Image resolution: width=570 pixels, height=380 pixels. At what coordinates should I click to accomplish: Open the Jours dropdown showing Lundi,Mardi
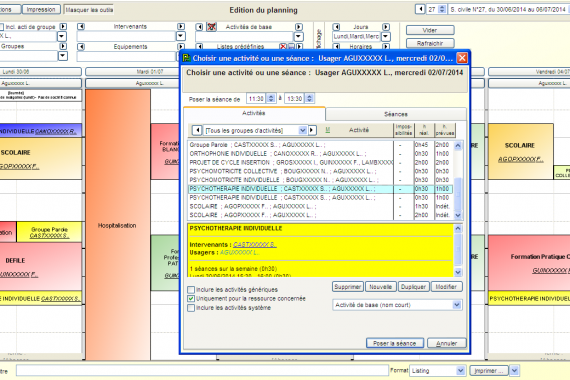coord(386,36)
